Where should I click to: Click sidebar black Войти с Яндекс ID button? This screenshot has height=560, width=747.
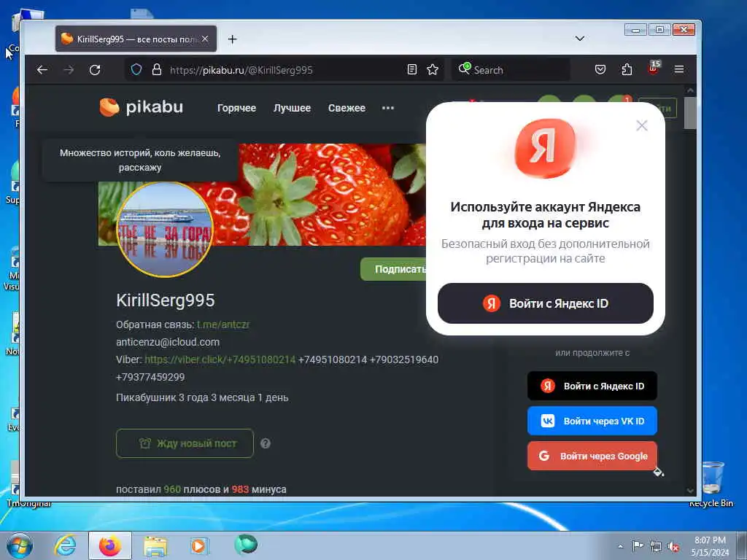coord(592,386)
